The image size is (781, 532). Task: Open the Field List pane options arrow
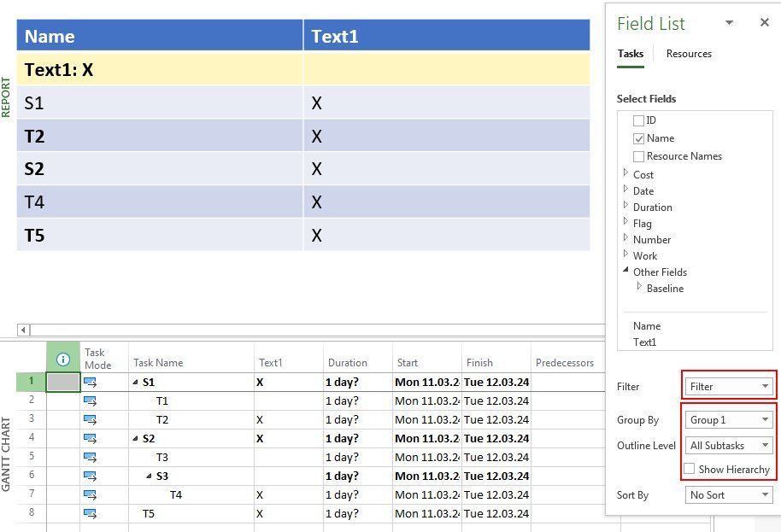[729, 23]
